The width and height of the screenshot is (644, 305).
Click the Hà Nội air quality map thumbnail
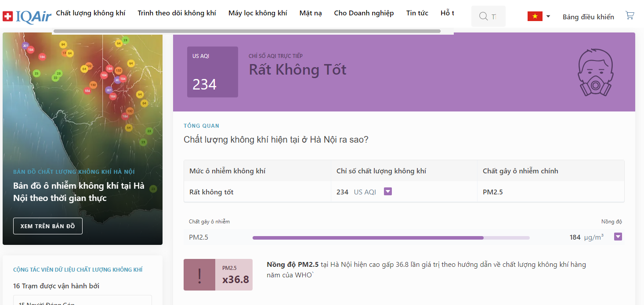[x=83, y=139]
